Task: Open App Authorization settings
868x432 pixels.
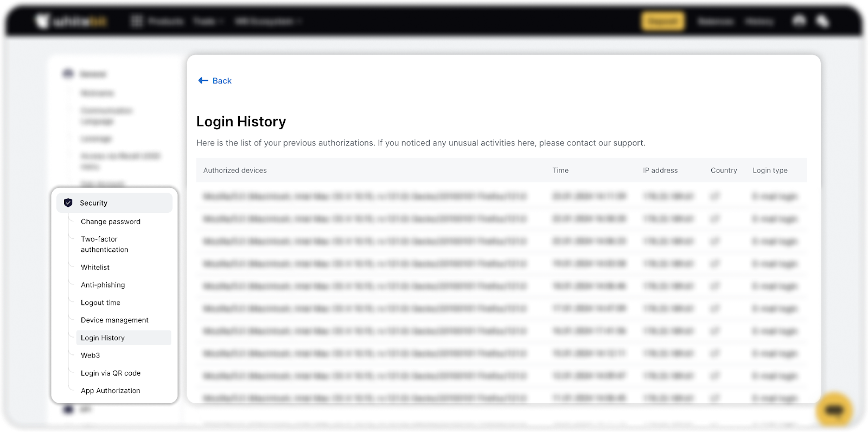Action: coord(111,391)
